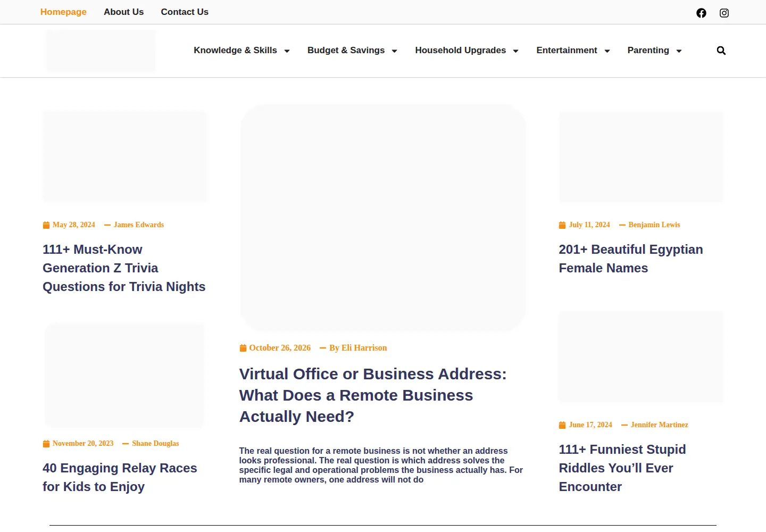
Task: Open the Knowledge & Skills menu label
Action: click(235, 50)
